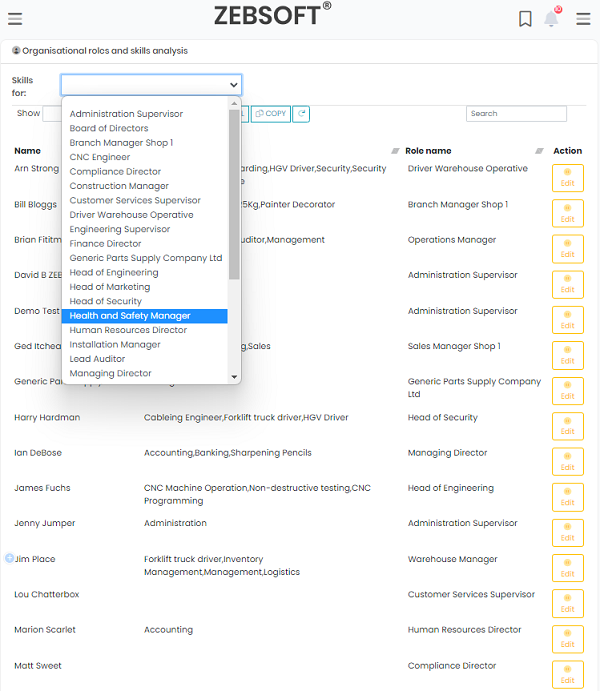Click the Name column header

tap(27, 151)
